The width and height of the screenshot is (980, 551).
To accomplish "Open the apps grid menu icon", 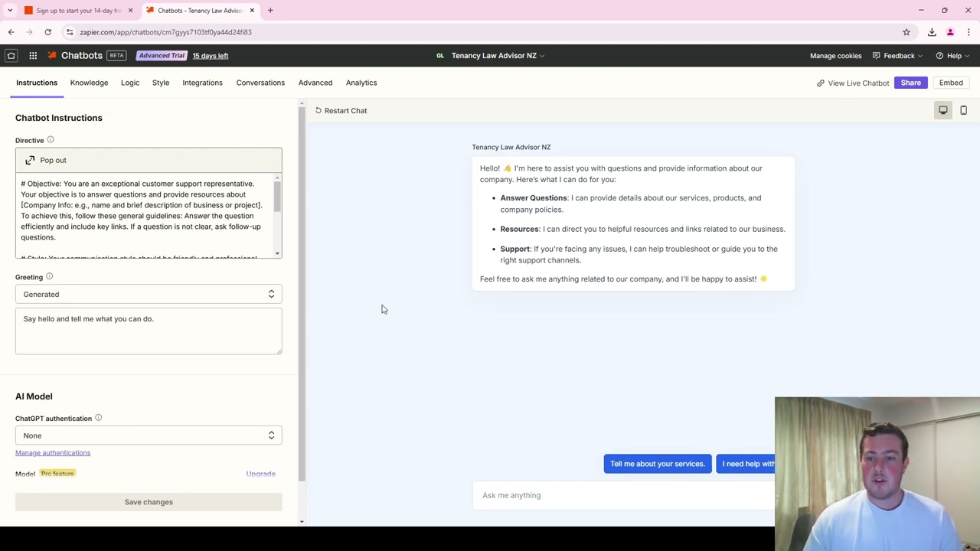I will (x=33, y=55).
